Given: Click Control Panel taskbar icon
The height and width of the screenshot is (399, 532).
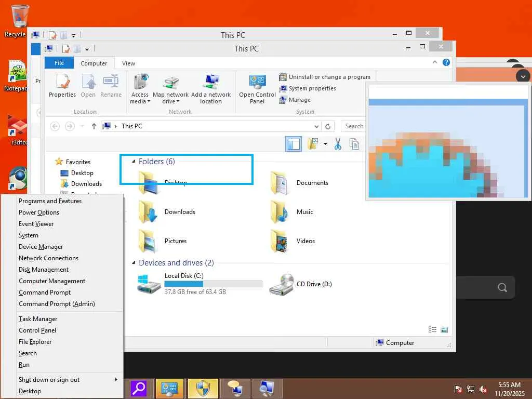Looking at the screenshot, I should (x=169, y=389).
